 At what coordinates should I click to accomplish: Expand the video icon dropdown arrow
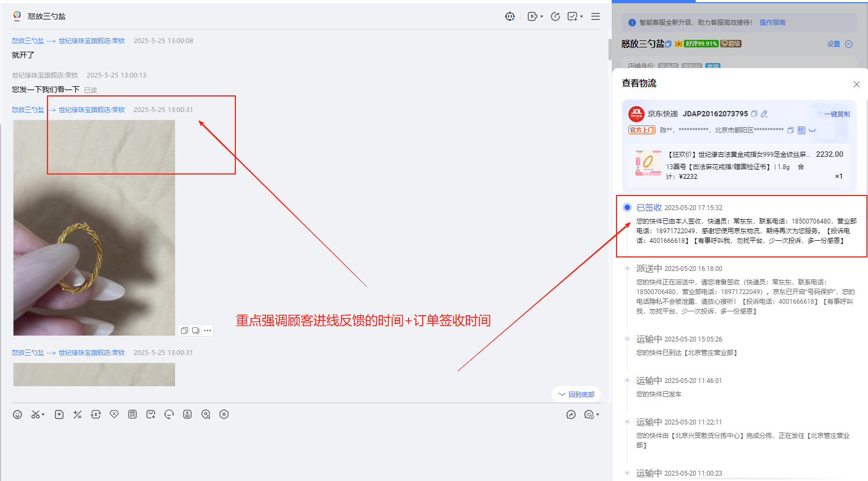[541, 17]
